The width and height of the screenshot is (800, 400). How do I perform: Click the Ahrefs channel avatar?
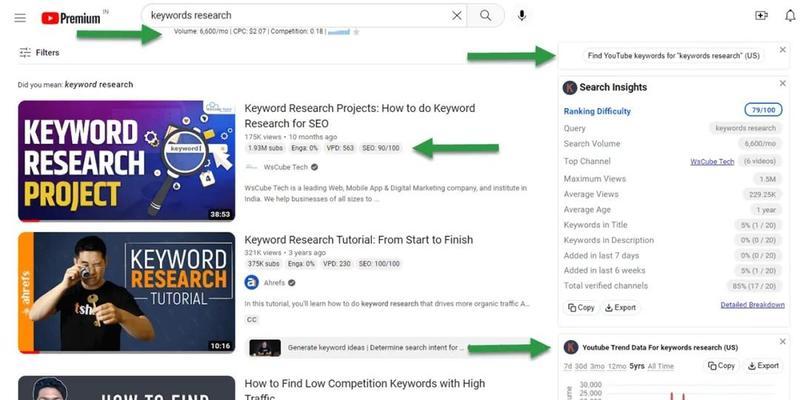click(252, 282)
